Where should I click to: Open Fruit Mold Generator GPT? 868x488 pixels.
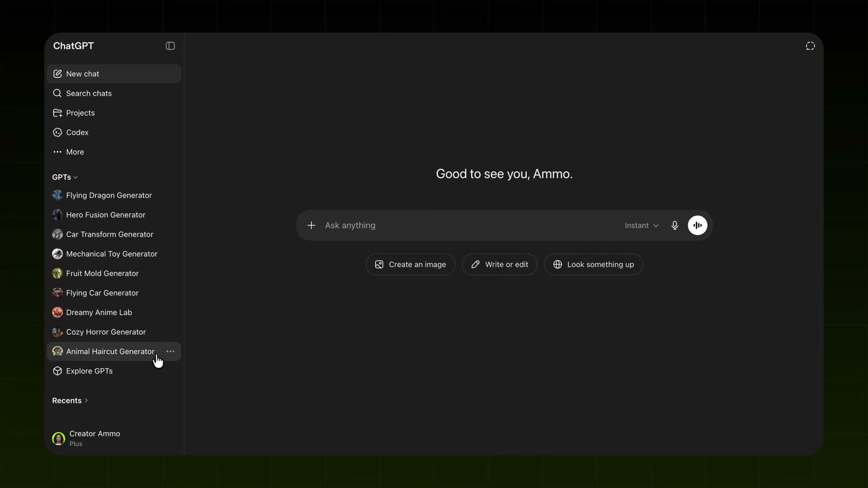click(114, 273)
